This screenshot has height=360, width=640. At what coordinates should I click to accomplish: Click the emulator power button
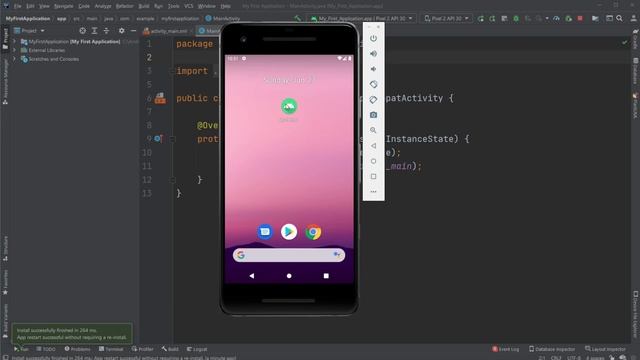pyautogui.click(x=373, y=38)
